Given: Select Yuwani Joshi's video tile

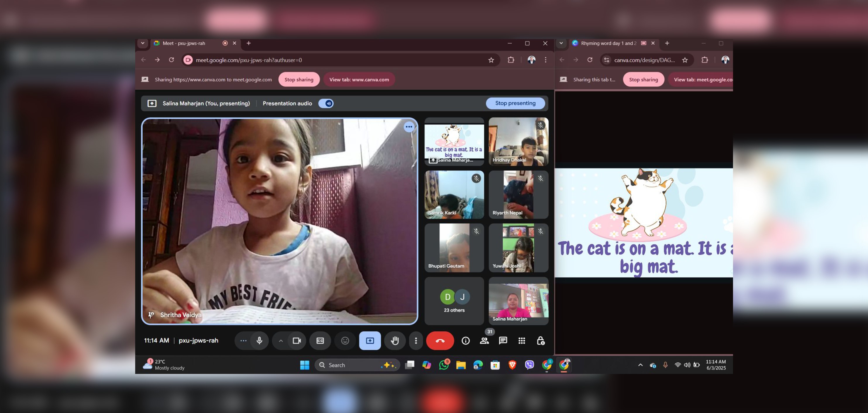Looking at the screenshot, I should pos(518,248).
